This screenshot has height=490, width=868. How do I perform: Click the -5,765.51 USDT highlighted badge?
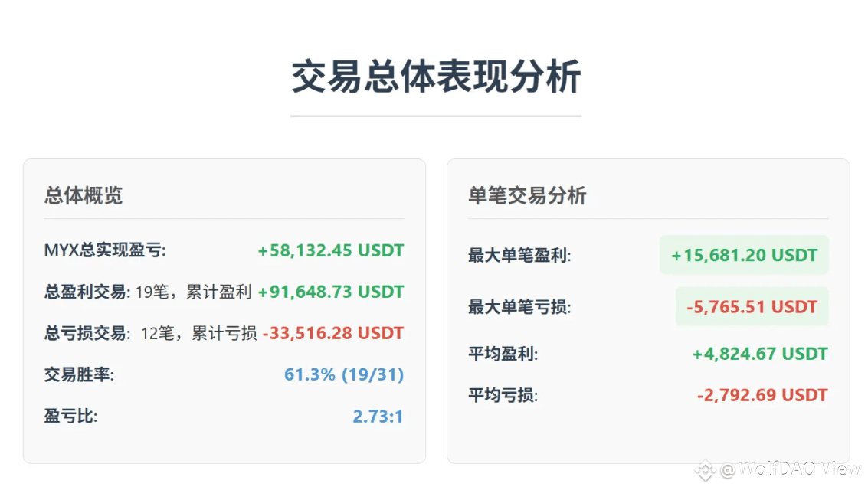[752, 306]
